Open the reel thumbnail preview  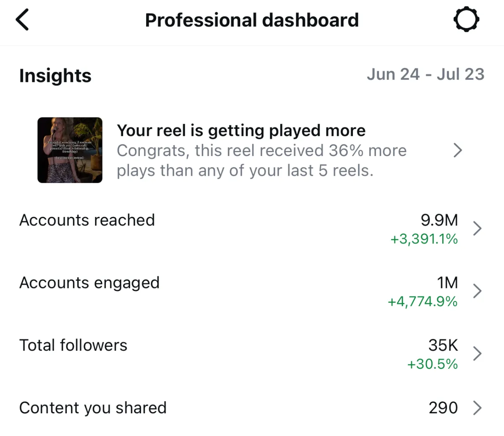coord(70,150)
